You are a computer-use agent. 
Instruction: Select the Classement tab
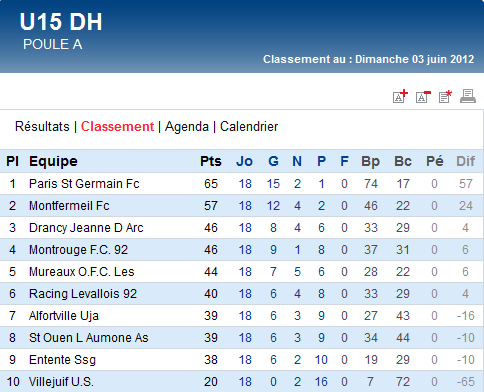click(x=117, y=127)
